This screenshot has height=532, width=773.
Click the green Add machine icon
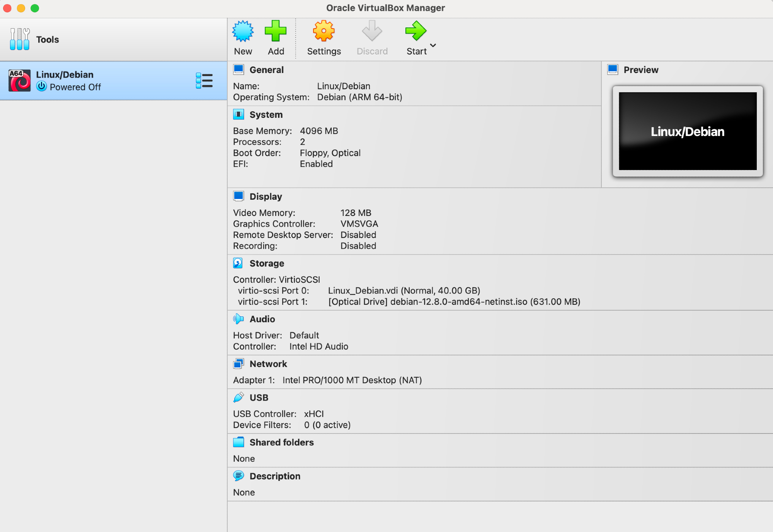coord(276,31)
